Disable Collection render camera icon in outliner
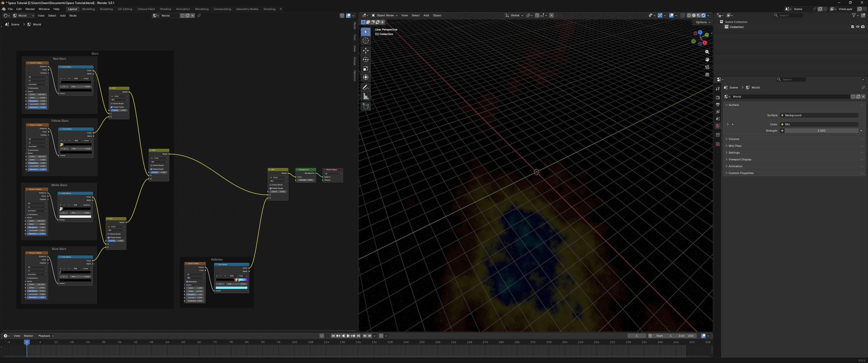Image resolution: width=868 pixels, height=363 pixels. click(x=863, y=27)
